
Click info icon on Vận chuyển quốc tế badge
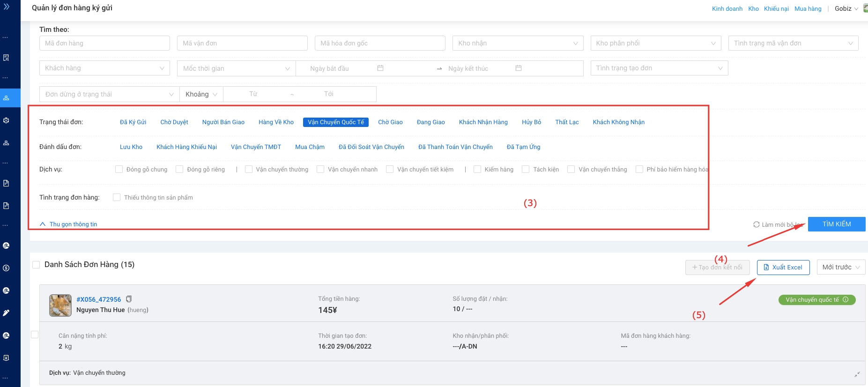coord(846,300)
